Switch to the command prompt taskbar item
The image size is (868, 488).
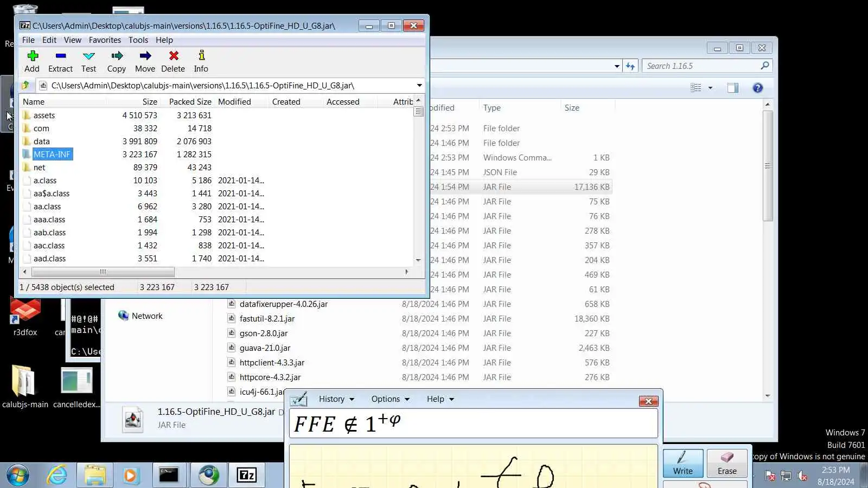(x=169, y=476)
